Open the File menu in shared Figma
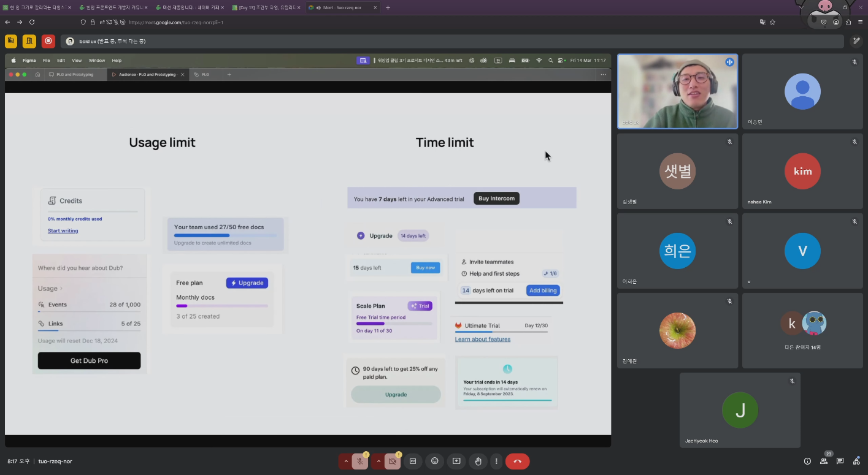 coord(46,61)
